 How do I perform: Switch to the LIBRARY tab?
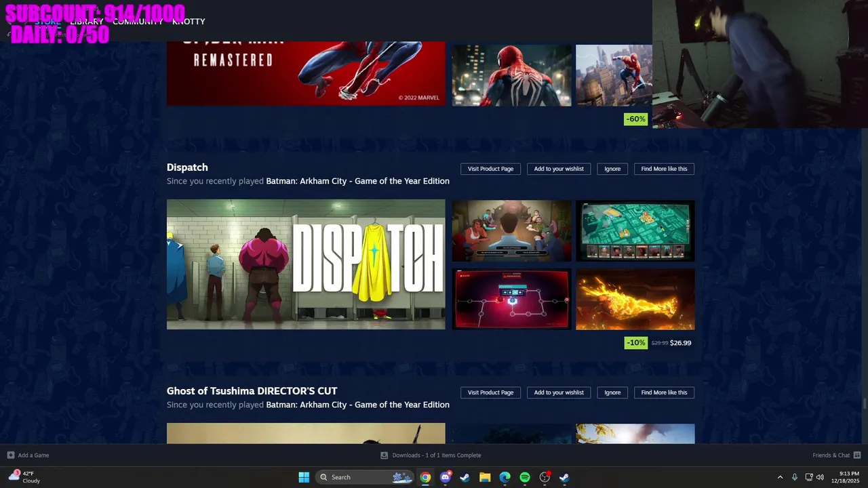(x=87, y=22)
